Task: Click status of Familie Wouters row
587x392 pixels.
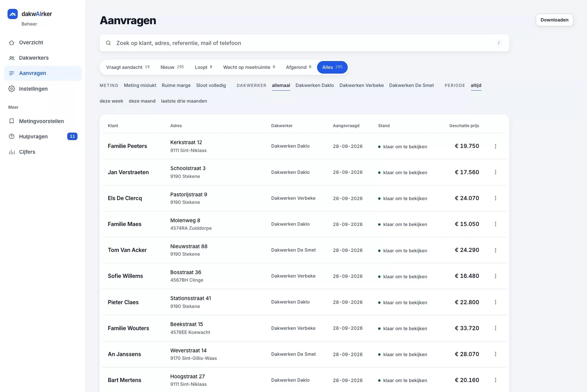Action: click(403, 328)
